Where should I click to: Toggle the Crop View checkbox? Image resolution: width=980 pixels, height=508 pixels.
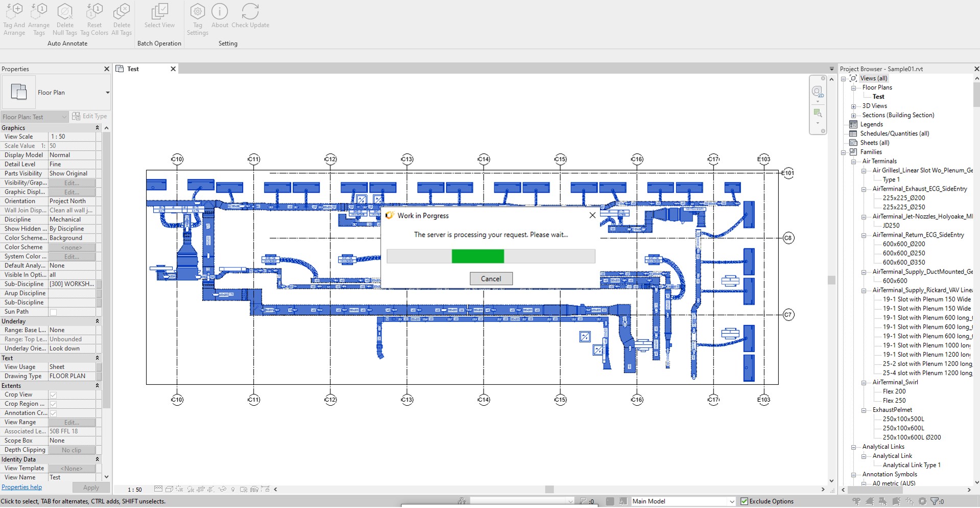(53, 395)
